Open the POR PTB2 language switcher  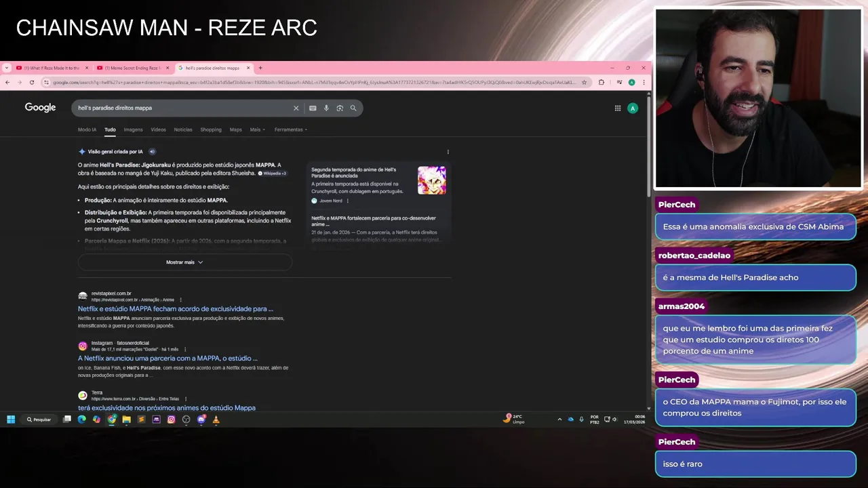(595, 420)
